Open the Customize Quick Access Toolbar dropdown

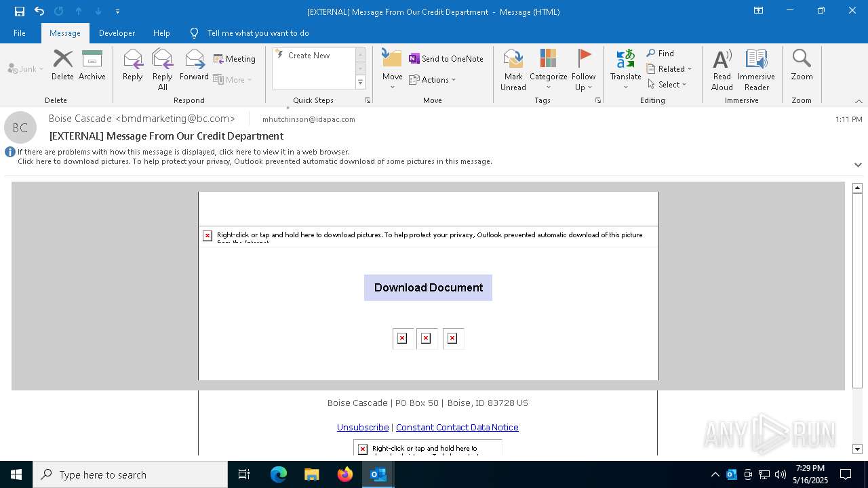[x=117, y=12]
